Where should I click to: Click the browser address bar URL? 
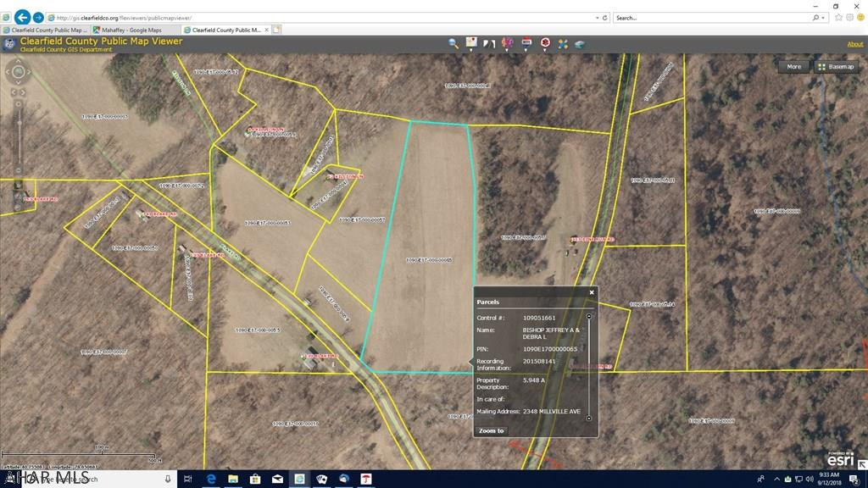pyautogui.click(x=322, y=17)
